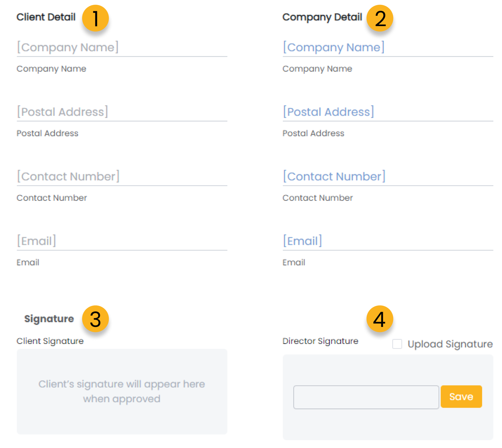
Task: Click the yellow number 2 badge
Action: pos(380,18)
